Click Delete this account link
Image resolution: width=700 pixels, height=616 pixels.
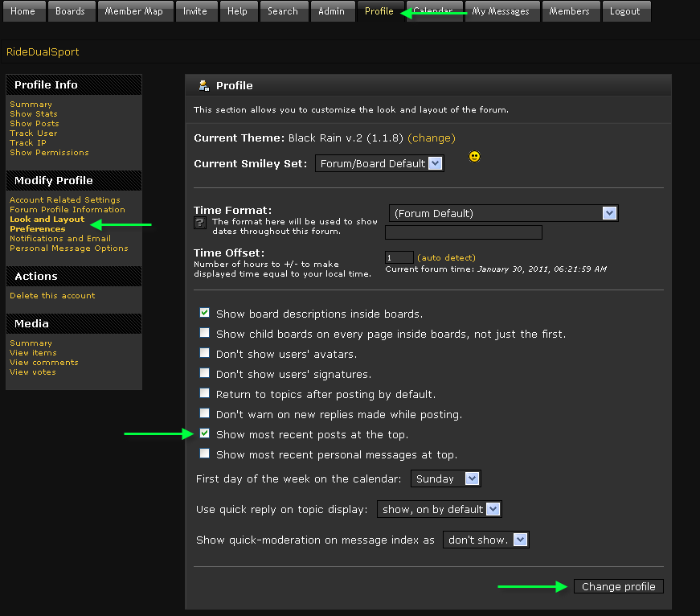pyautogui.click(x=52, y=295)
